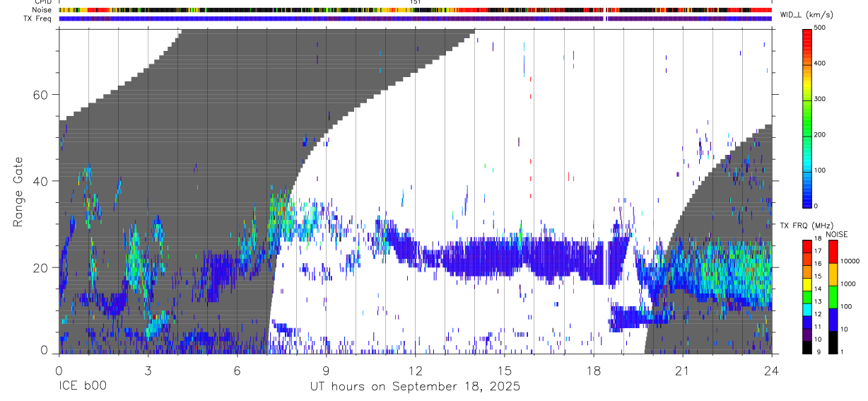Click the 'NOISE' legend title

837,234
